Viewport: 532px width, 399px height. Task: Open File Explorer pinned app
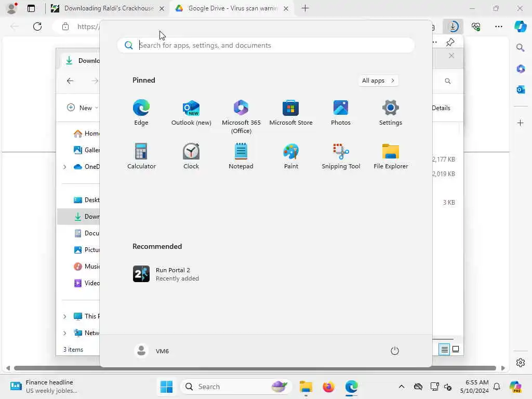point(391,156)
